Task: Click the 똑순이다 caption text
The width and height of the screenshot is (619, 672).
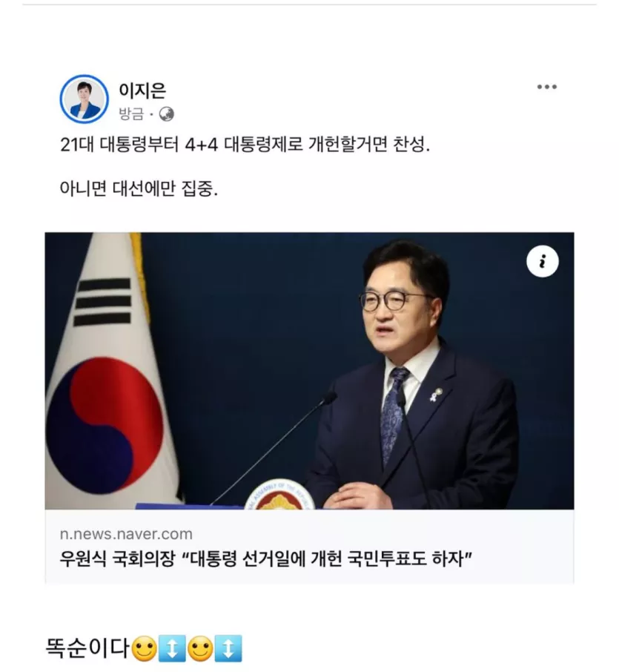Action: [x=87, y=649]
